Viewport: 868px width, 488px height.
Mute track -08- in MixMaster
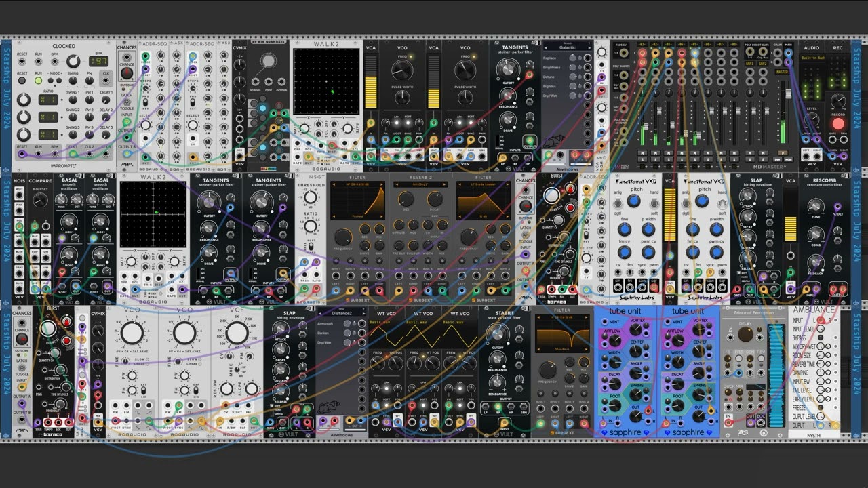coord(734,153)
